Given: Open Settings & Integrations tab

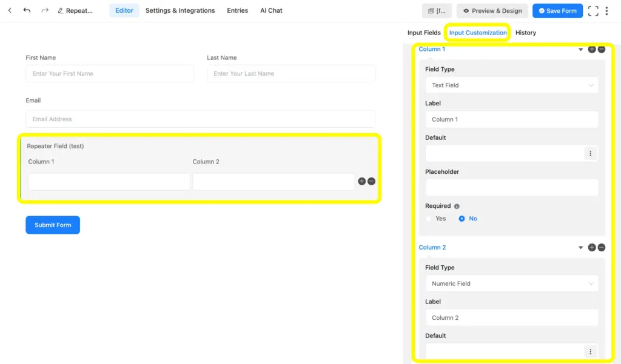Looking at the screenshot, I should tap(180, 11).
